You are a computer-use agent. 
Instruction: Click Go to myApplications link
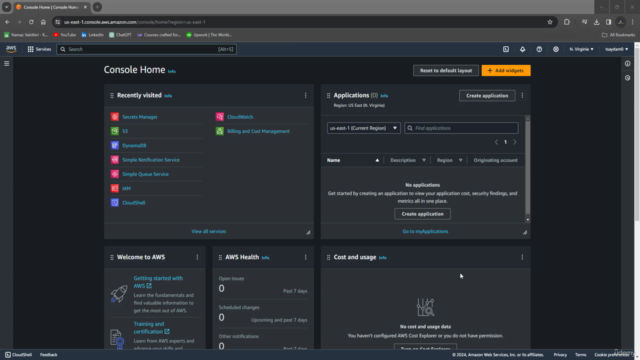425,231
